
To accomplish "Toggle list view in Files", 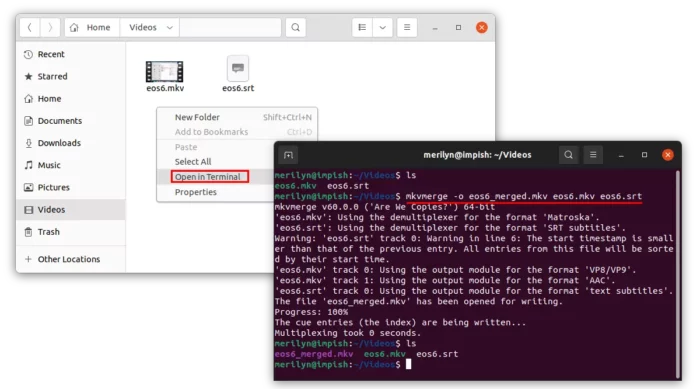I will click(362, 28).
